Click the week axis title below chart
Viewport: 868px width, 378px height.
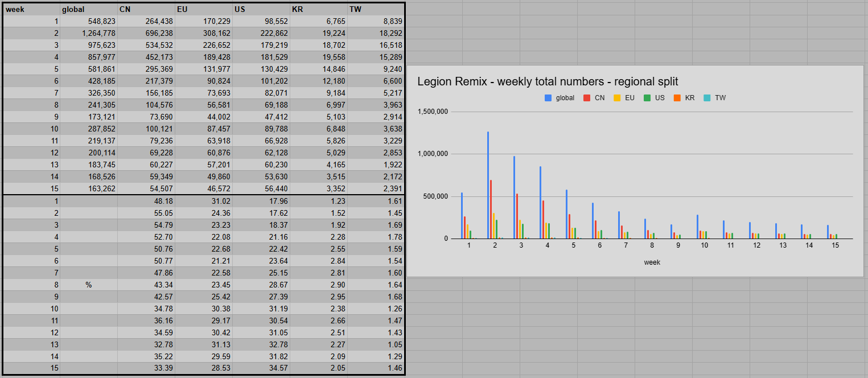(x=652, y=262)
